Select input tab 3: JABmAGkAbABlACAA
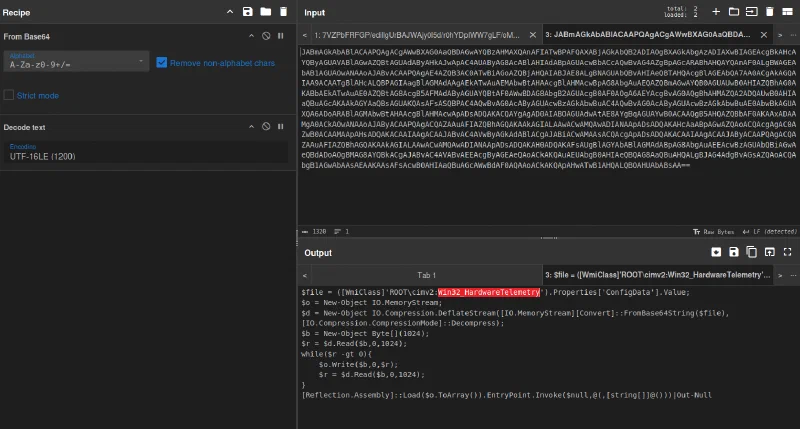800x429 pixels. click(647, 35)
